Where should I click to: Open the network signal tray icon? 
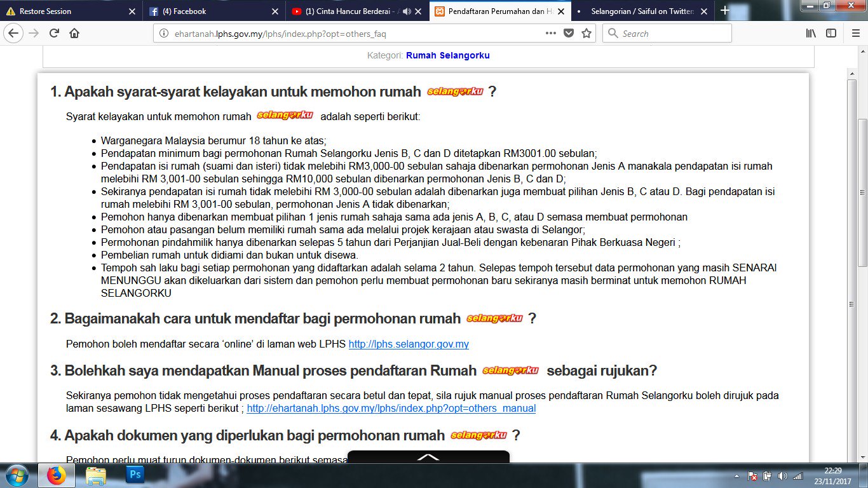click(798, 476)
